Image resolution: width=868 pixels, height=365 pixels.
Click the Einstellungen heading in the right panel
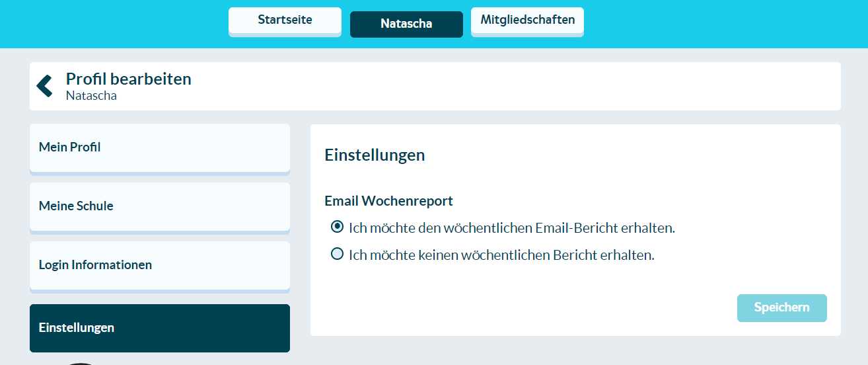point(375,155)
